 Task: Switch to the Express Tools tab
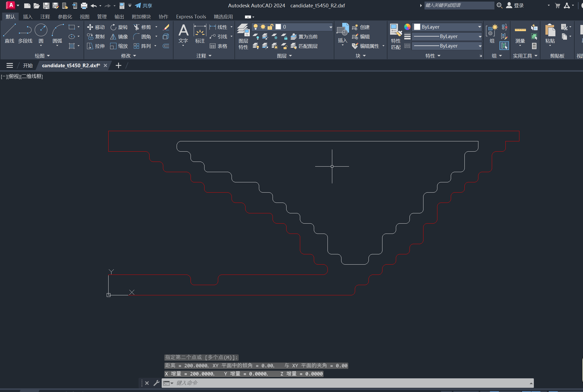tap(191, 17)
